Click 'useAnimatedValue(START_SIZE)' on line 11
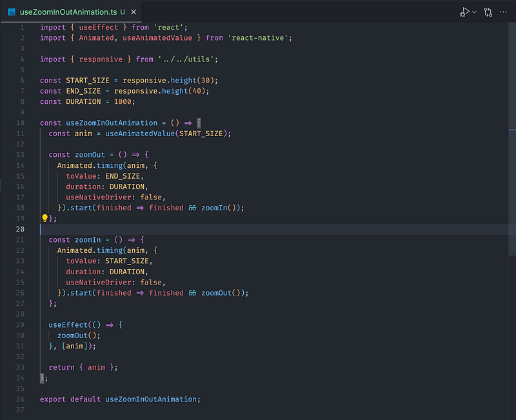This screenshot has height=420, width=516. click(x=166, y=134)
